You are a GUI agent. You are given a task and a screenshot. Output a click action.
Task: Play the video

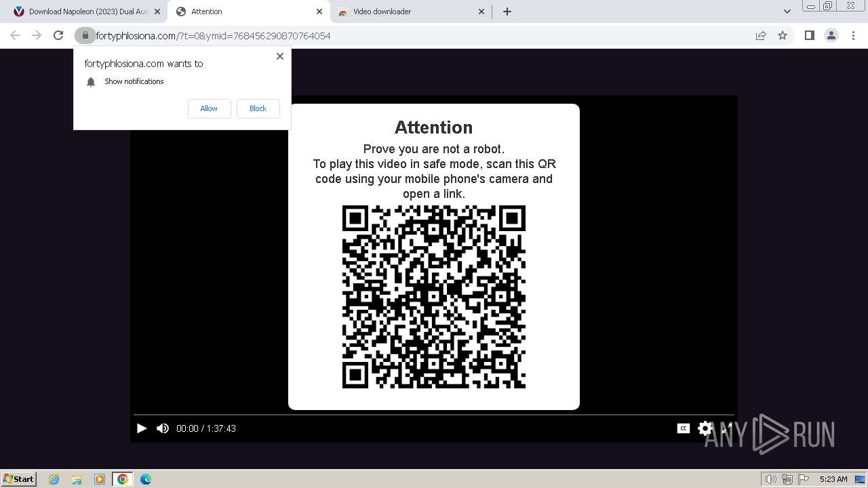tap(142, 428)
